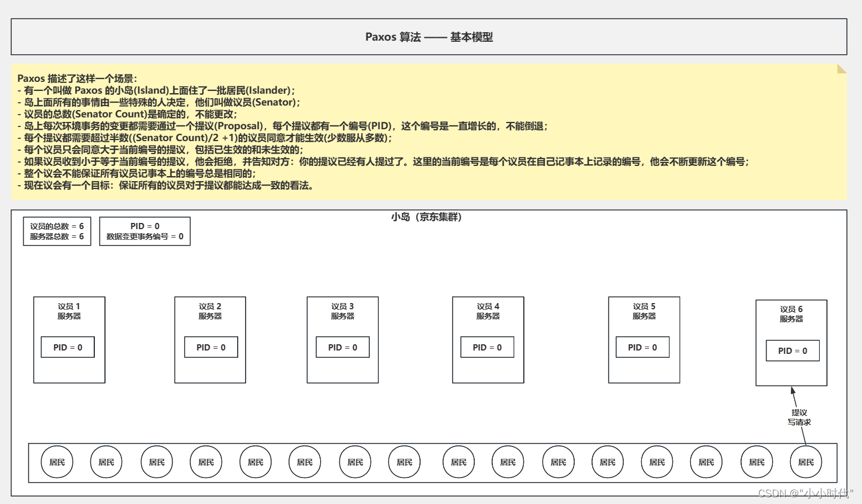This screenshot has width=862, height=504.
Task: Click the line starting '如果议员收到小于等于当前编号的提议'
Action: tap(383, 161)
